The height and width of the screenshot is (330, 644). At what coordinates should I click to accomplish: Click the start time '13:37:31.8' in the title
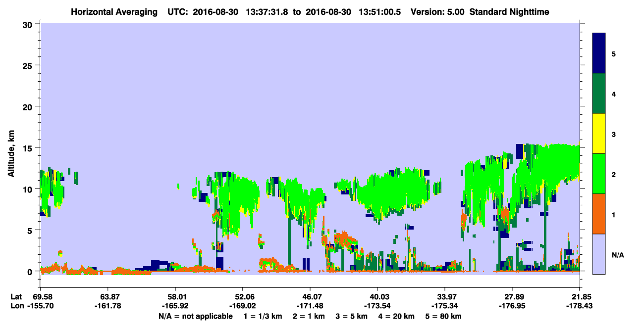(267, 11)
